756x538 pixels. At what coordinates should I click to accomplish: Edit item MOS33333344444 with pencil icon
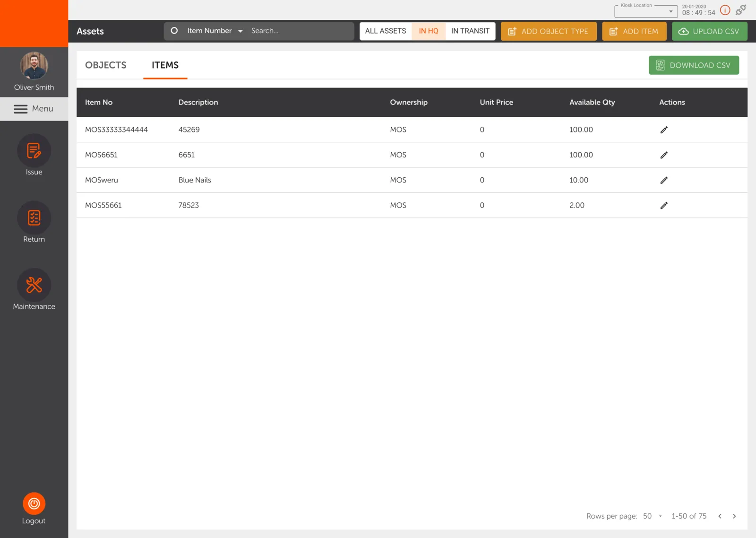[664, 130]
